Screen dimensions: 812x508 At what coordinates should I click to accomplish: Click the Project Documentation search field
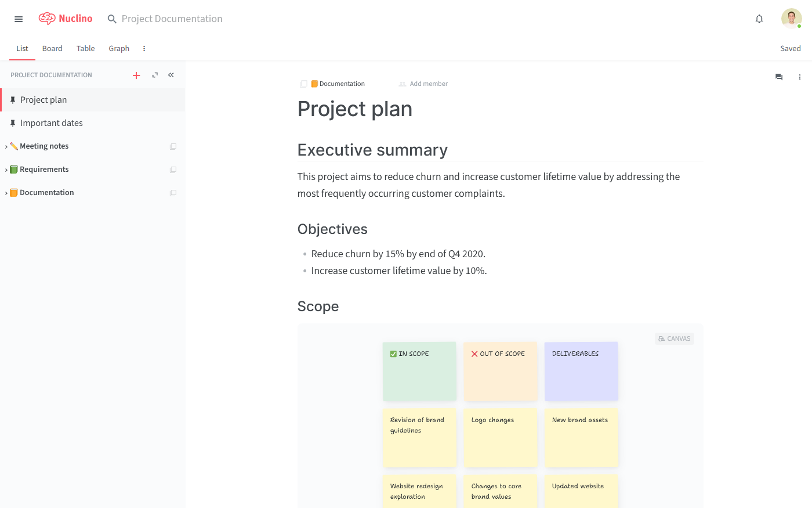[x=172, y=19]
